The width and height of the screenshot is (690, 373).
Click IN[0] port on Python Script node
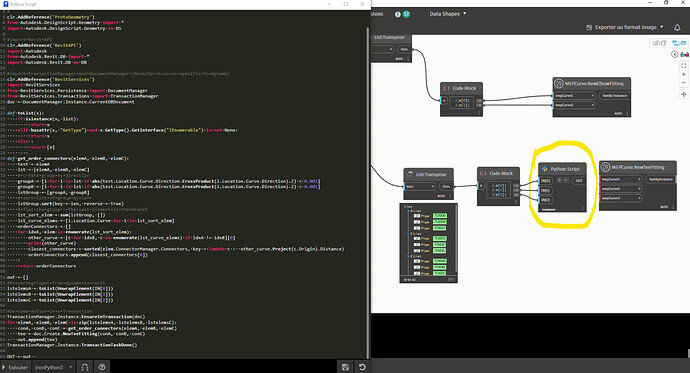[546, 181]
